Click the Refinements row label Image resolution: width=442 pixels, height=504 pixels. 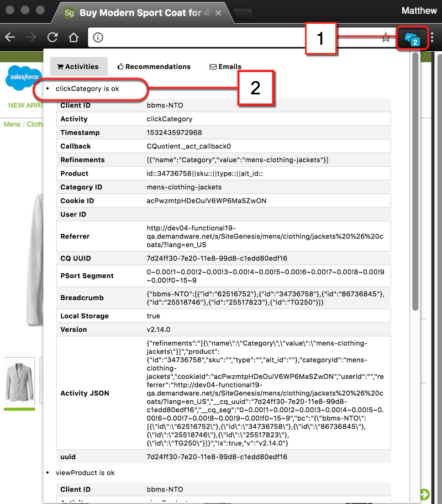click(x=82, y=160)
